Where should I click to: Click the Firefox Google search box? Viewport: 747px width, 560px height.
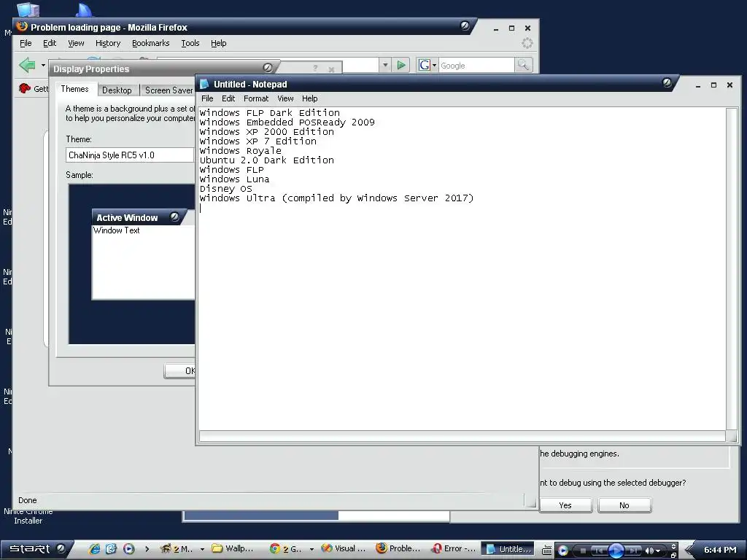click(476, 65)
